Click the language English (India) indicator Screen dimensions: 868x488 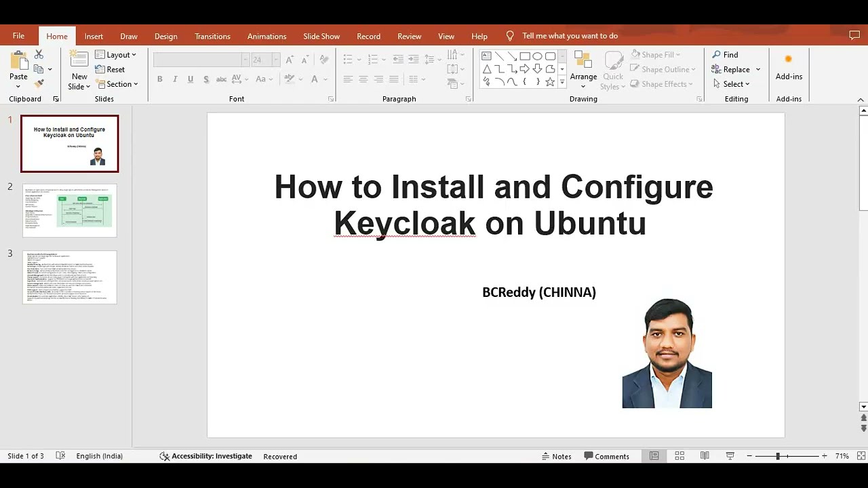(x=99, y=456)
